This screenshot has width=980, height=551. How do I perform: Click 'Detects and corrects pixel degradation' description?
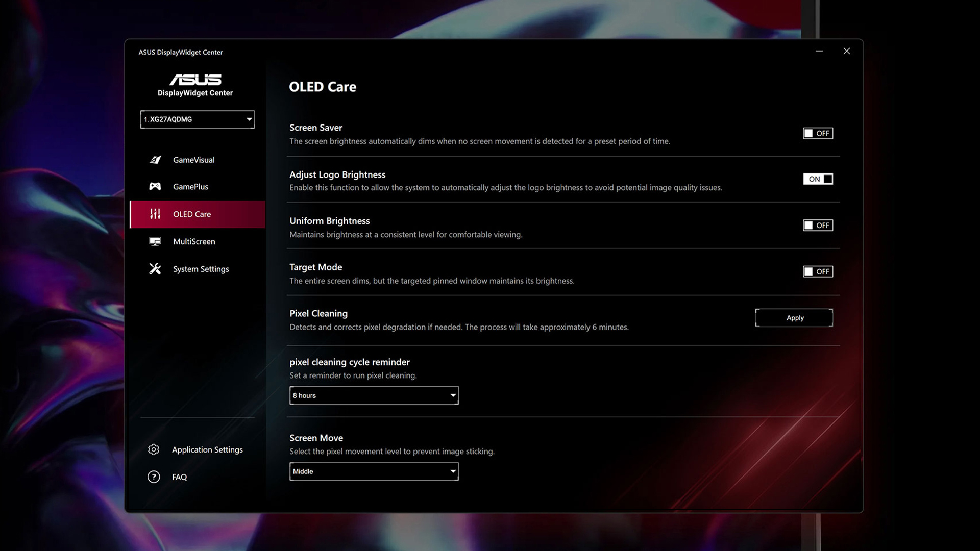point(459,327)
